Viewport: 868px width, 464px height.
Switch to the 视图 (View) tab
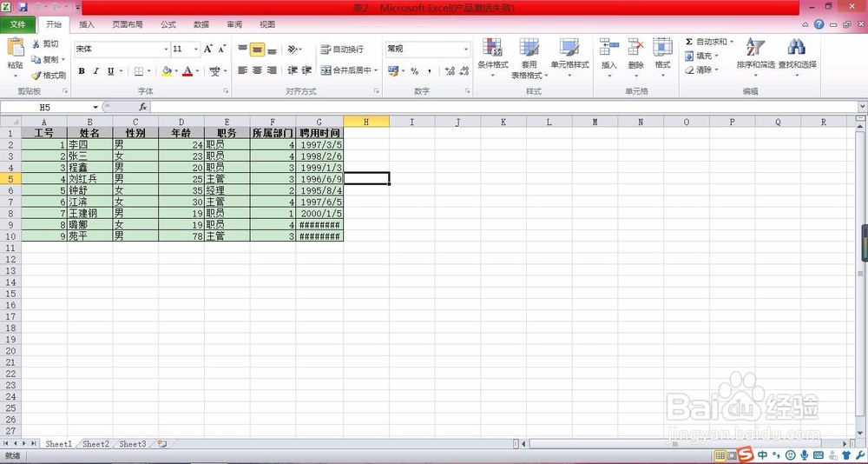[267, 24]
